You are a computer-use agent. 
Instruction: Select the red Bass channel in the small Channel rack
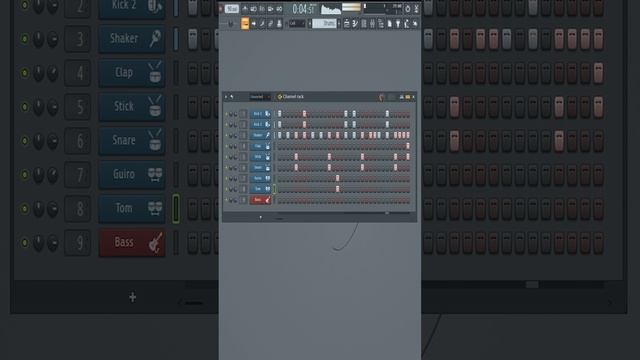(x=260, y=200)
